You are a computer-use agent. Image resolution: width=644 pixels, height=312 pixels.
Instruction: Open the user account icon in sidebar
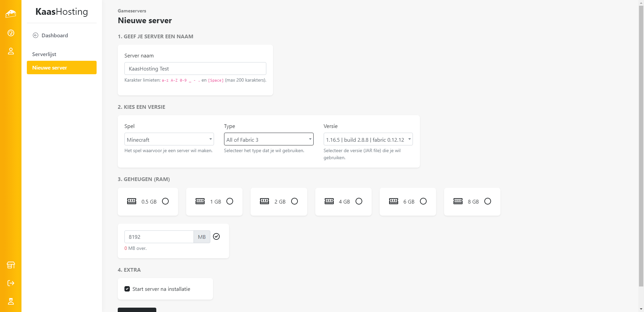pyautogui.click(x=11, y=51)
